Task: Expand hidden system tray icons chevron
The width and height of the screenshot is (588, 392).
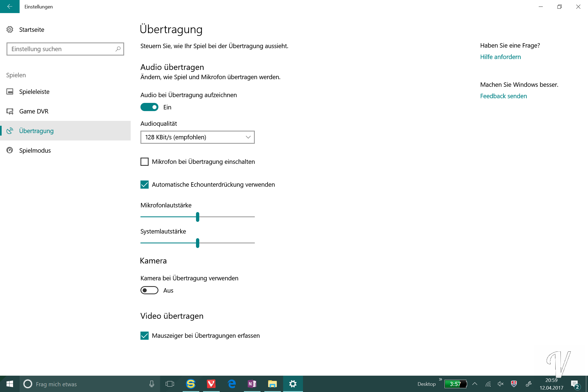Action: 475,384
